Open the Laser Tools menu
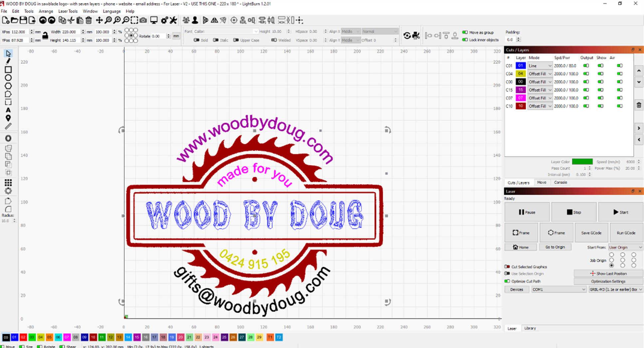The image size is (644, 348). [x=68, y=11]
